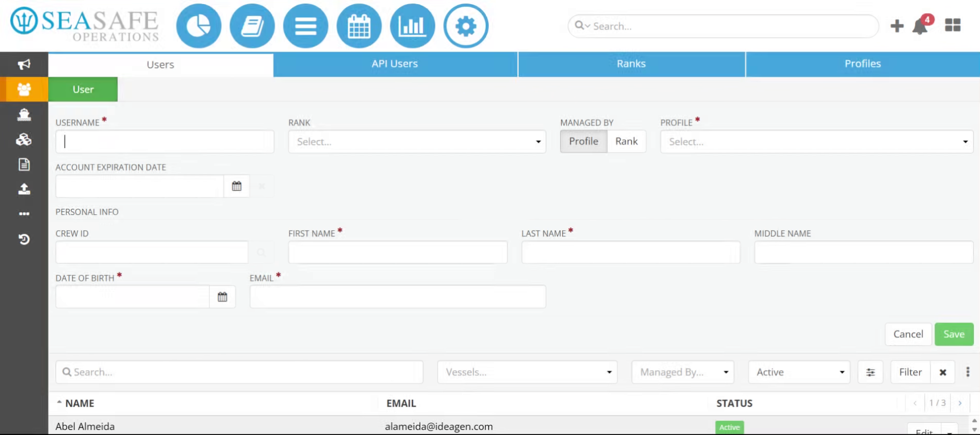980x435 pixels.
Task: Click the Email input field
Action: [x=398, y=297]
